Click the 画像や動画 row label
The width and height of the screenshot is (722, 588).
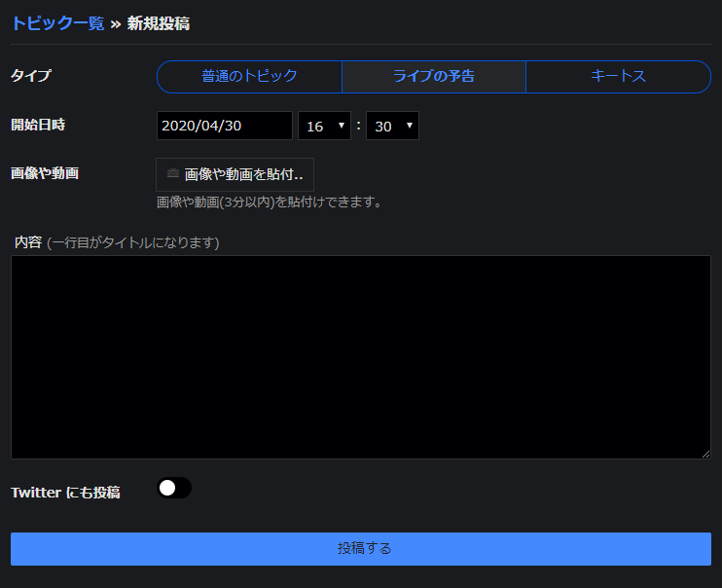[45, 173]
